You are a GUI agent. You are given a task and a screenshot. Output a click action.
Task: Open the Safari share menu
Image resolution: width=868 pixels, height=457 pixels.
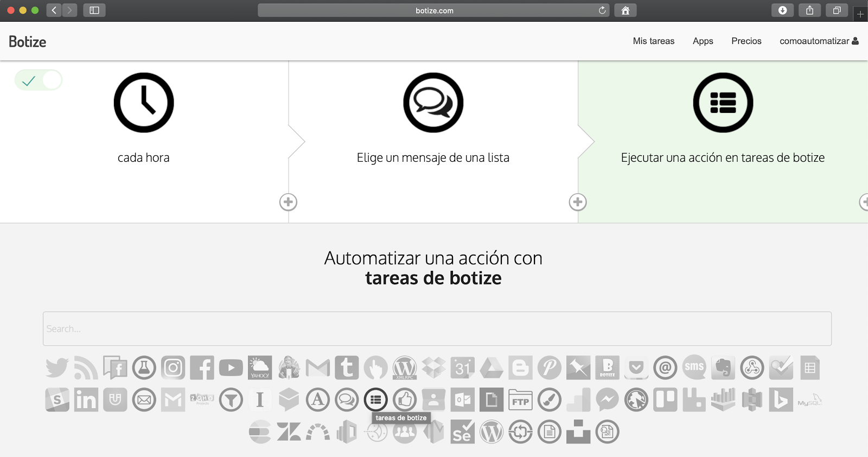click(x=810, y=10)
